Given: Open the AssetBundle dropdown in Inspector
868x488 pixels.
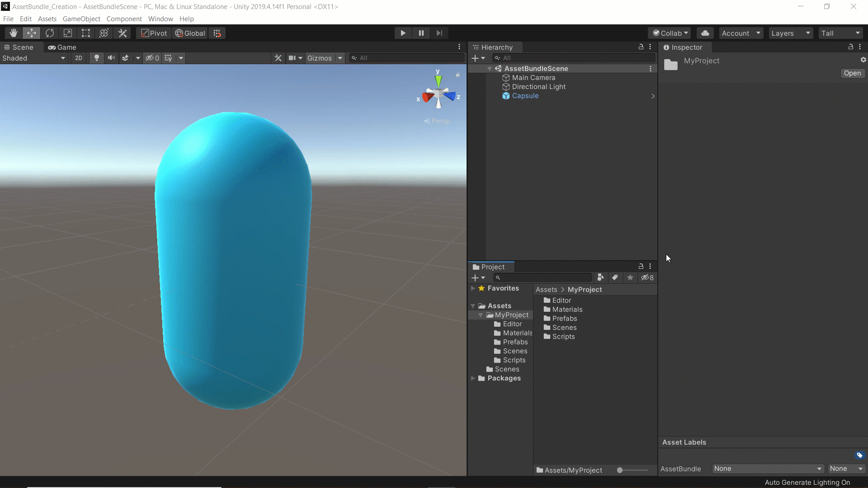Looking at the screenshot, I should [x=766, y=468].
